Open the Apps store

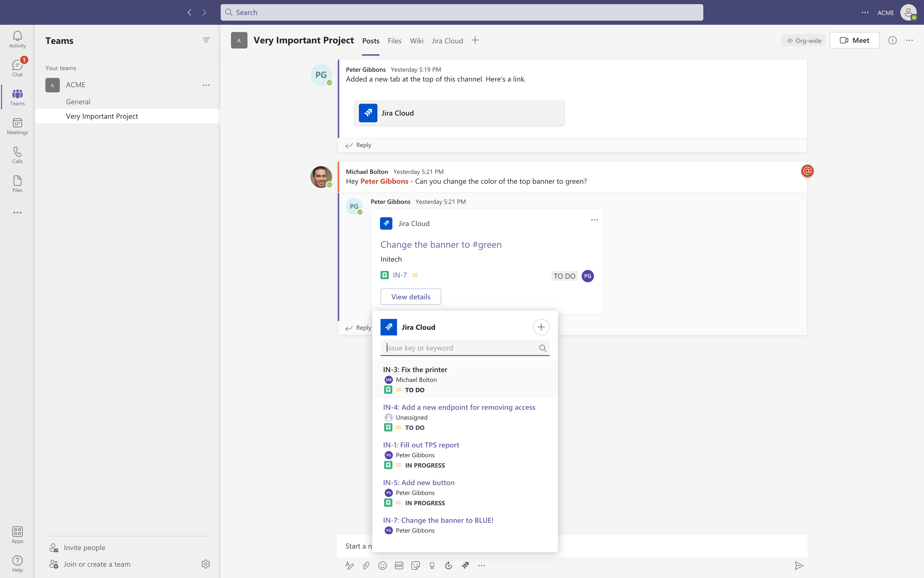coord(17,535)
